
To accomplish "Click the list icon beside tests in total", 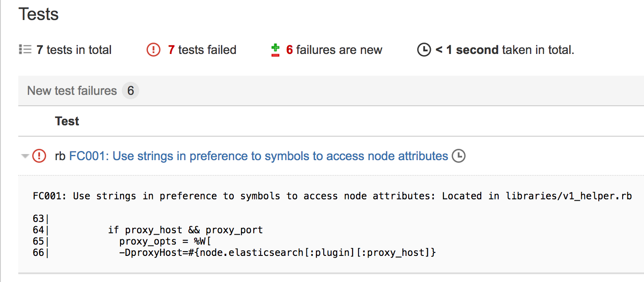I will tap(25, 50).
